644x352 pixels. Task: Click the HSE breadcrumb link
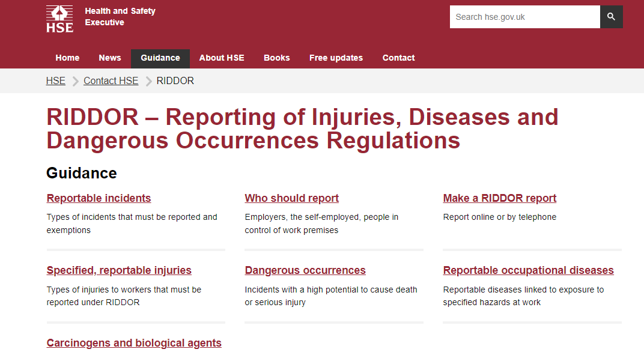coord(55,81)
